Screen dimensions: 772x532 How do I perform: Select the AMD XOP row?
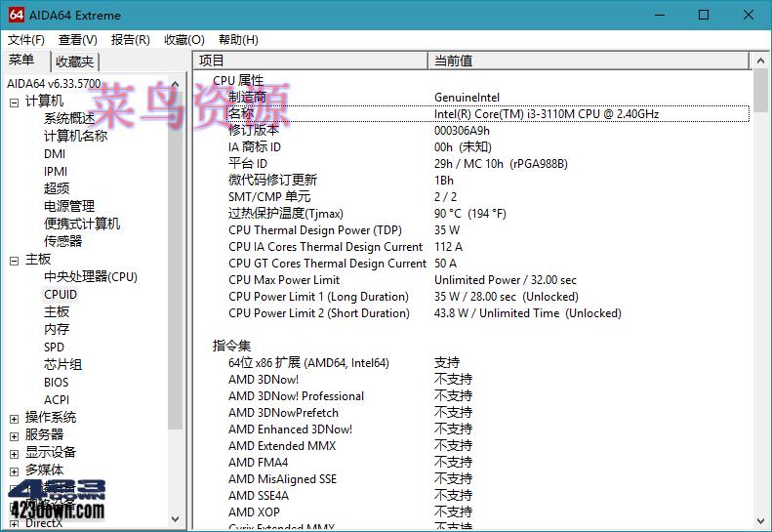487,512
